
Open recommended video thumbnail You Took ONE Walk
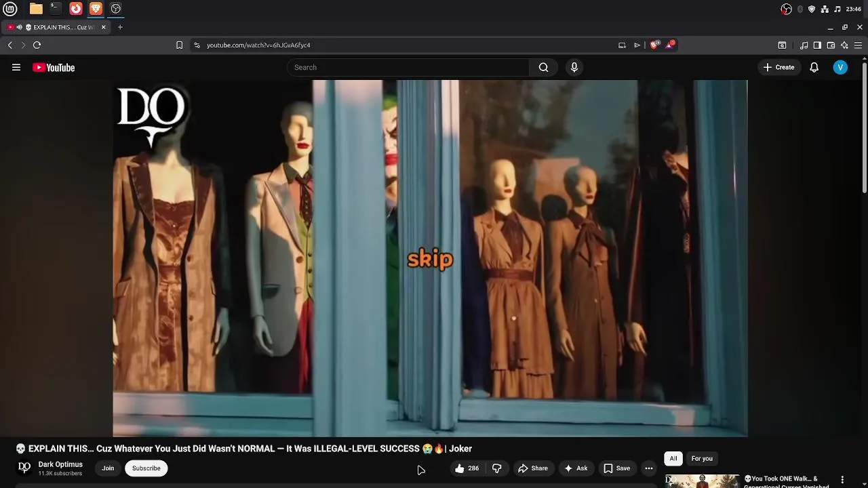pyautogui.click(x=702, y=481)
